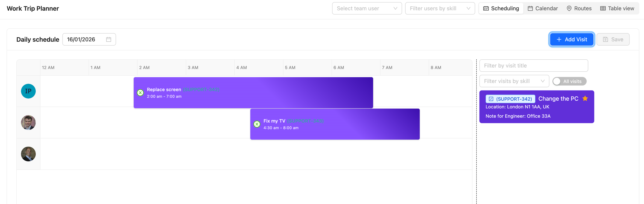Open the Table view tab
Screen dimensions: 644x204
tap(617, 8)
